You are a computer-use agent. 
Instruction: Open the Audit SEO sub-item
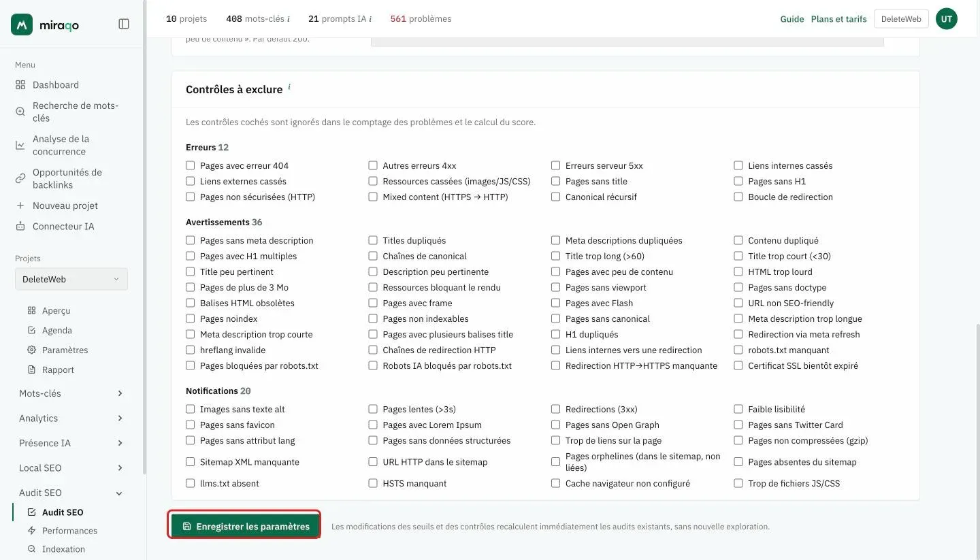63,512
